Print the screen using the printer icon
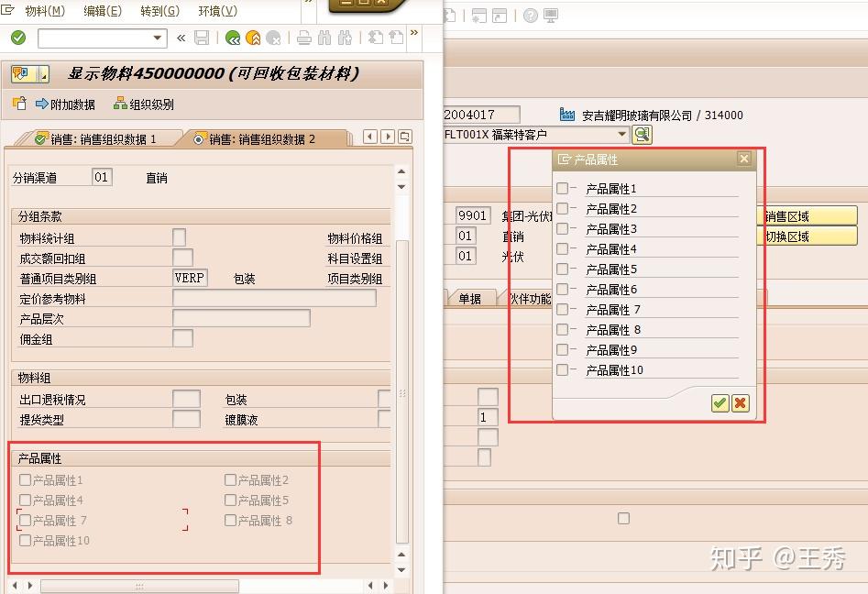868x594 pixels. point(305,38)
